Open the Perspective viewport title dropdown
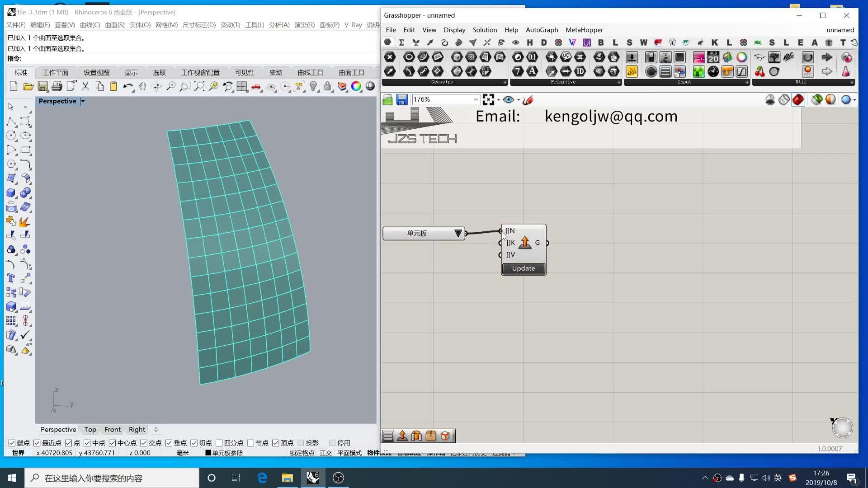This screenshot has width=868, height=488. coord(83,101)
